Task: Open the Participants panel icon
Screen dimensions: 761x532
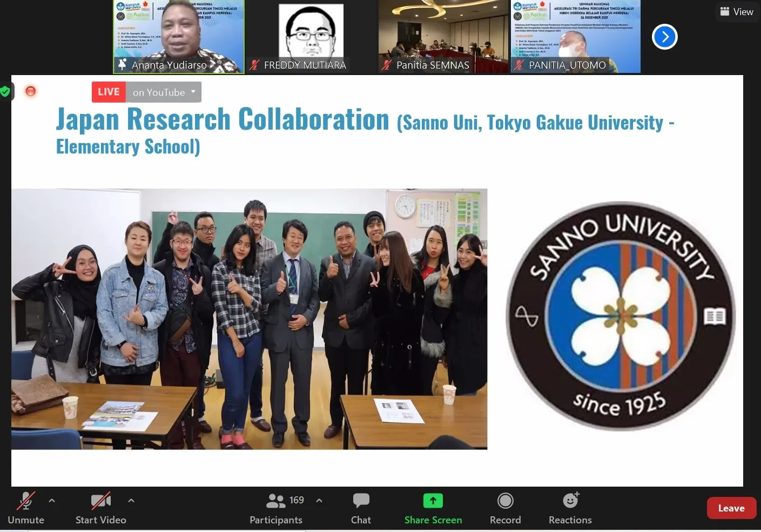Action: [x=276, y=501]
